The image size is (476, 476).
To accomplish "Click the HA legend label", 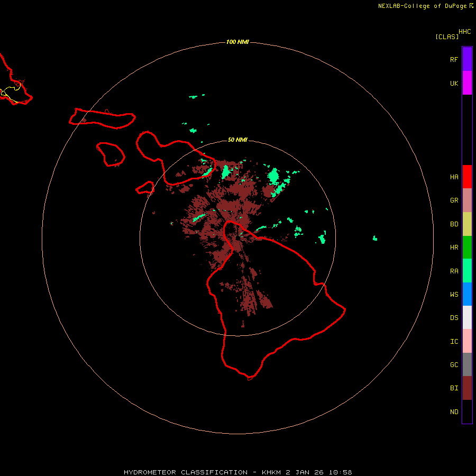I will (454, 177).
